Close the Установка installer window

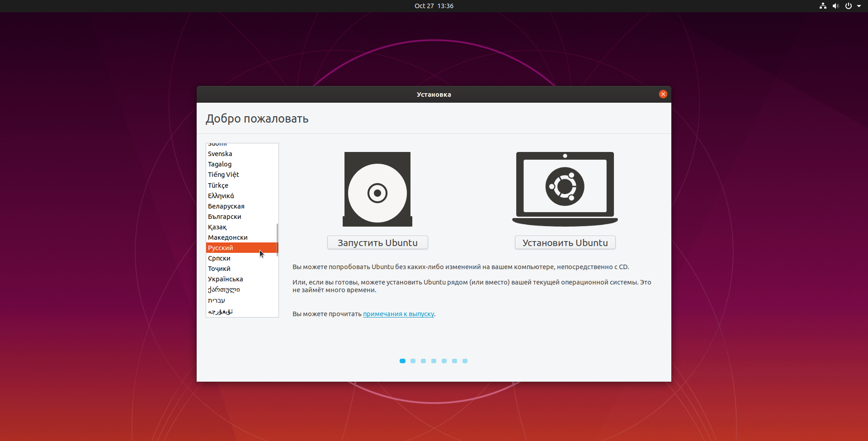pyautogui.click(x=663, y=94)
